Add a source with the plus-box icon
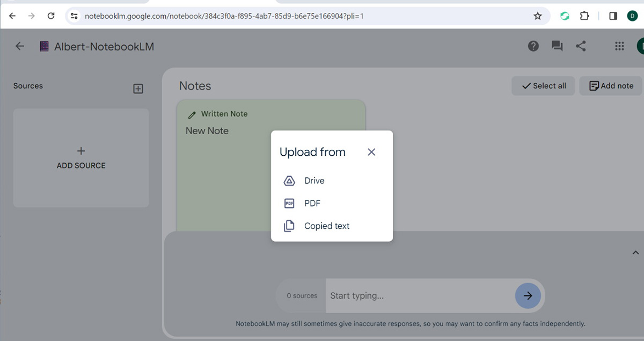 [138, 89]
